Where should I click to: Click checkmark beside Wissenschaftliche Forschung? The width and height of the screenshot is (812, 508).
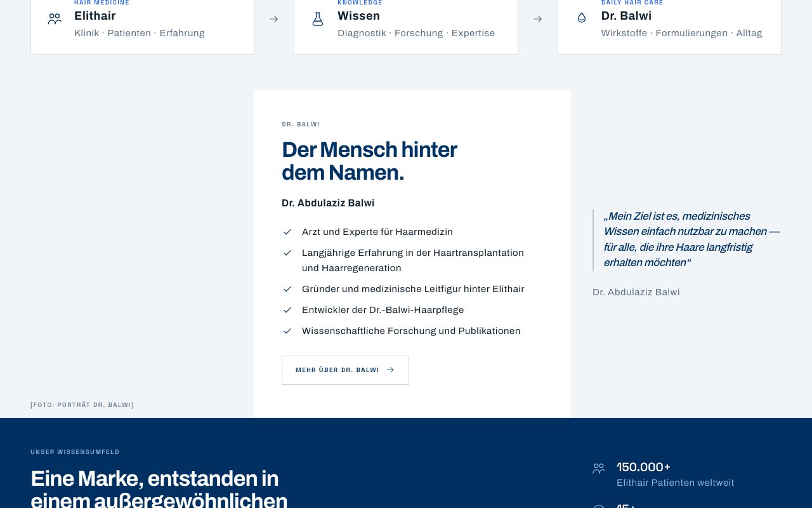[287, 331]
